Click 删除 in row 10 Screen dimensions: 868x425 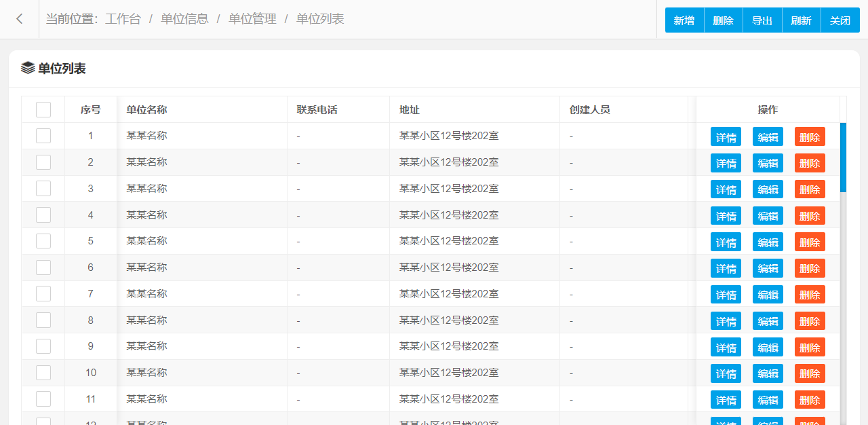810,373
